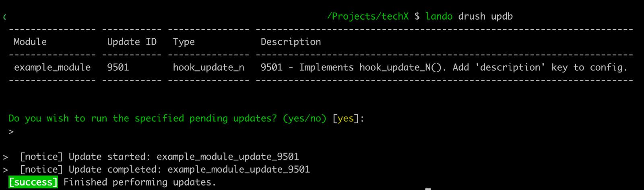The image size is (644, 190).
Task: Click the 'Update completed' notice line
Action: coord(165,170)
